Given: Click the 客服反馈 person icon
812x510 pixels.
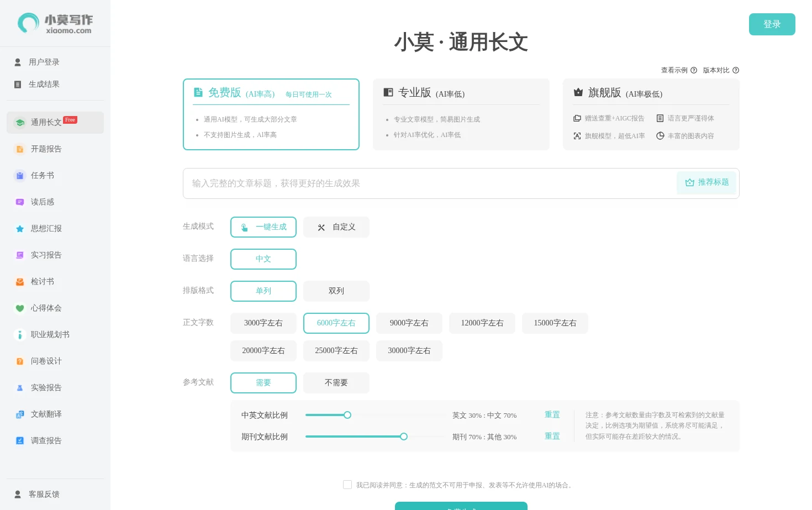Looking at the screenshot, I should pos(18,495).
